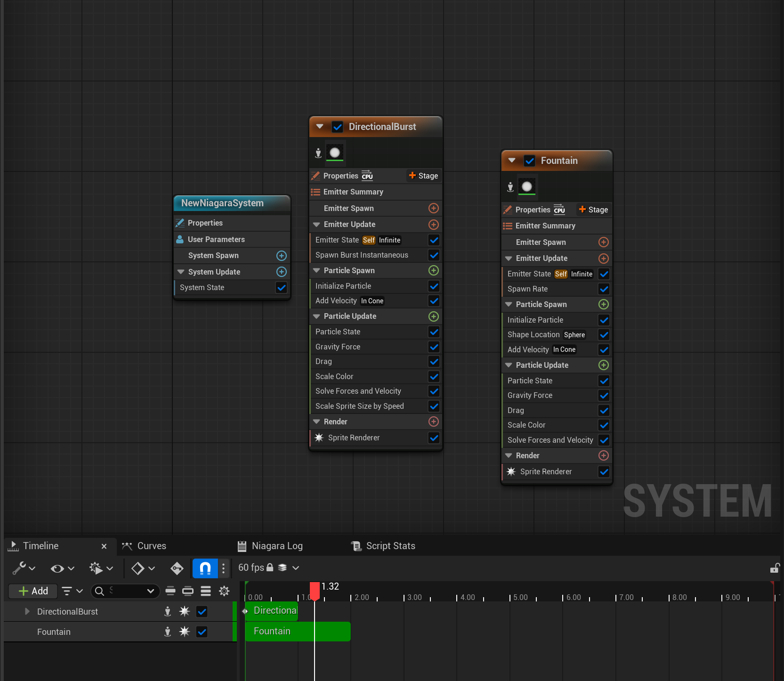Add module to Fountain Particle Spawn

point(604,304)
